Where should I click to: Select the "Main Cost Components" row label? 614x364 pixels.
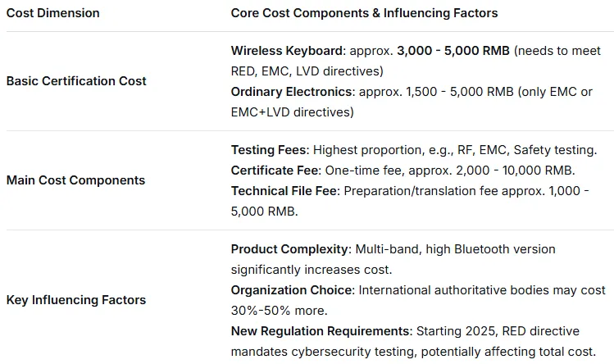[x=75, y=180]
